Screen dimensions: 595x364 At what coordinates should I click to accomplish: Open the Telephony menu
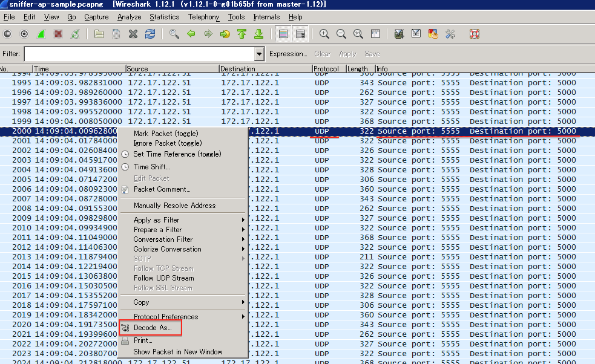pos(204,17)
